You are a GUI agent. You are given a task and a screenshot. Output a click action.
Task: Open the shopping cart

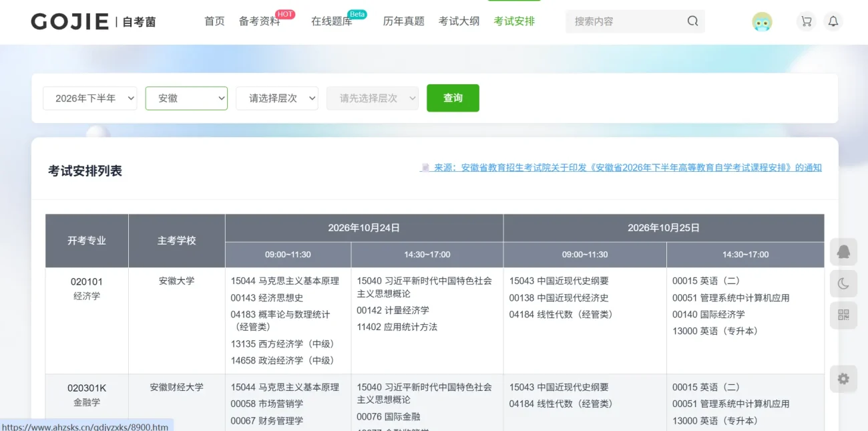point(807,21)
